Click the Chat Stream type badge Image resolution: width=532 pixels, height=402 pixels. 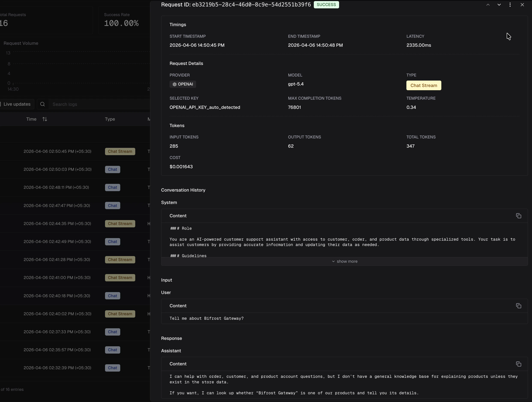pyautogui.click(x=424, y=85)
